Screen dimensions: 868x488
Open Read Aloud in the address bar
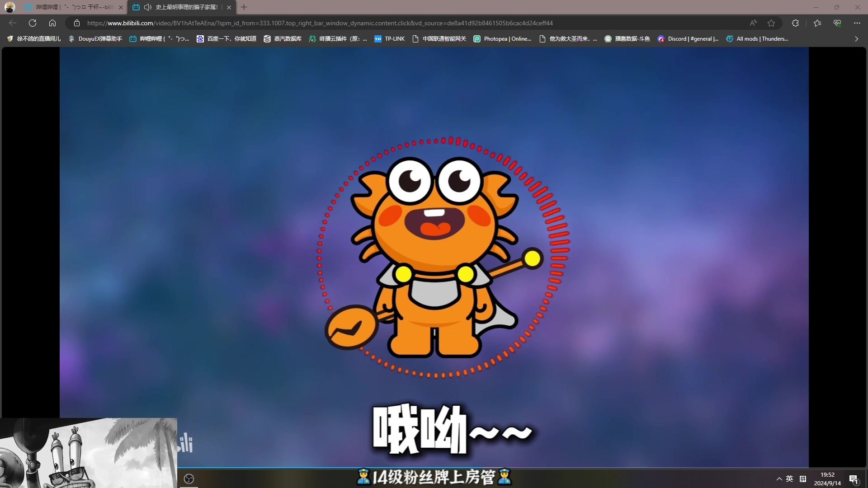click(x=753, y=23)
